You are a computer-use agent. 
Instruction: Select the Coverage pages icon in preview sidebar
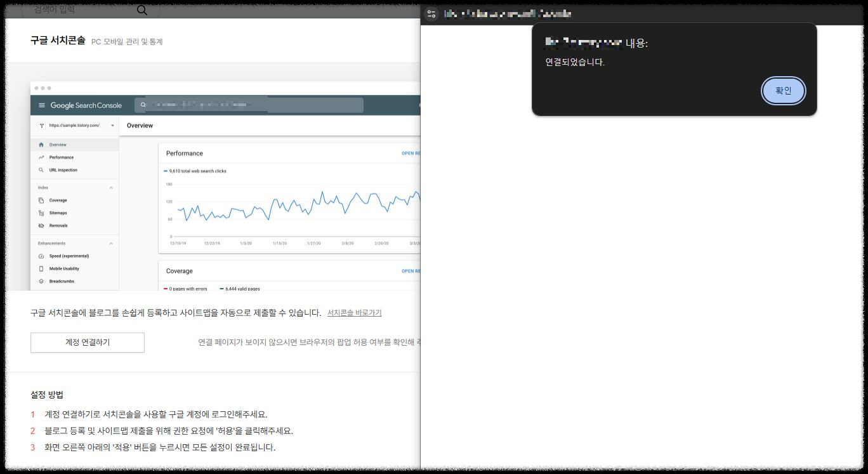point(41,201)
